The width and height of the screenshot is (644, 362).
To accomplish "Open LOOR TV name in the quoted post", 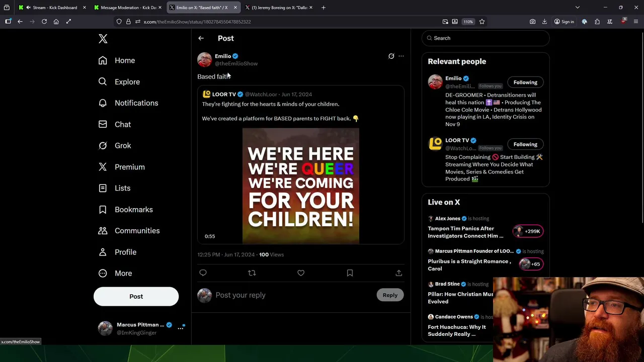I will point(224,94).
